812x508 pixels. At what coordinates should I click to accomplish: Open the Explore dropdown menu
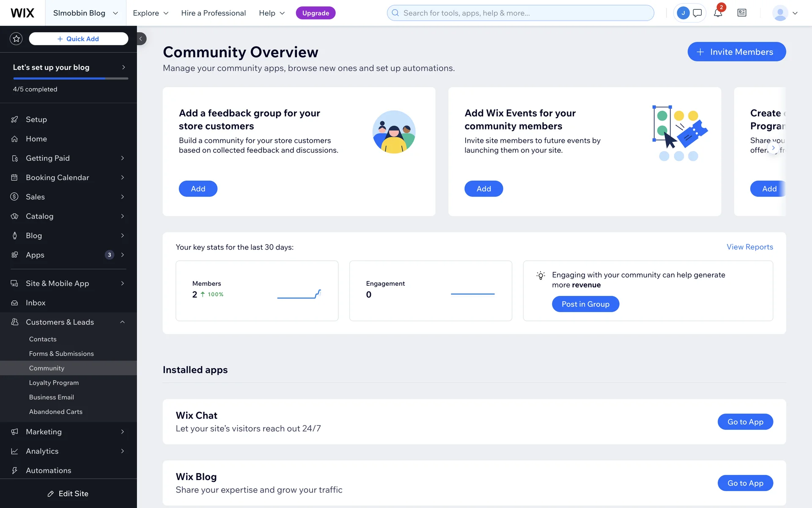[151, 13]
